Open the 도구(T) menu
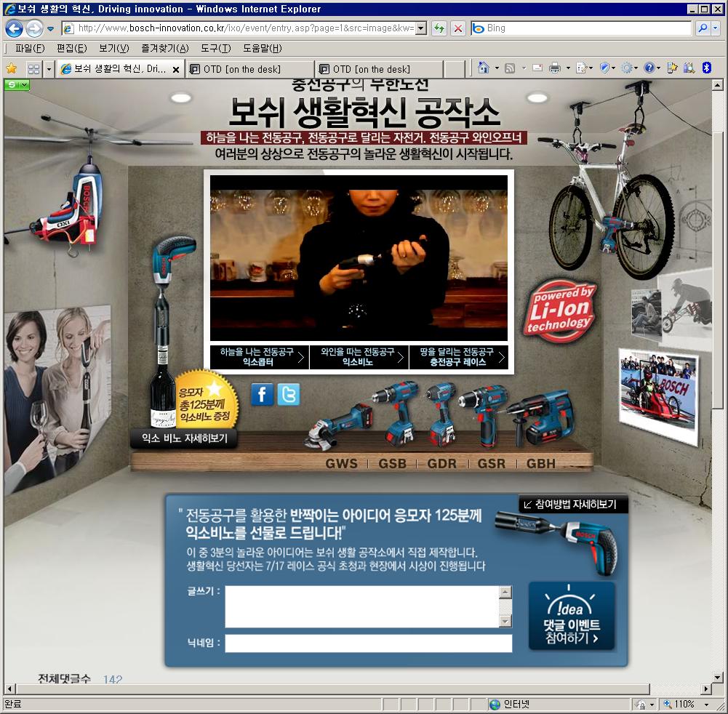This screenshot has width=728, height=714. point(216,48)
